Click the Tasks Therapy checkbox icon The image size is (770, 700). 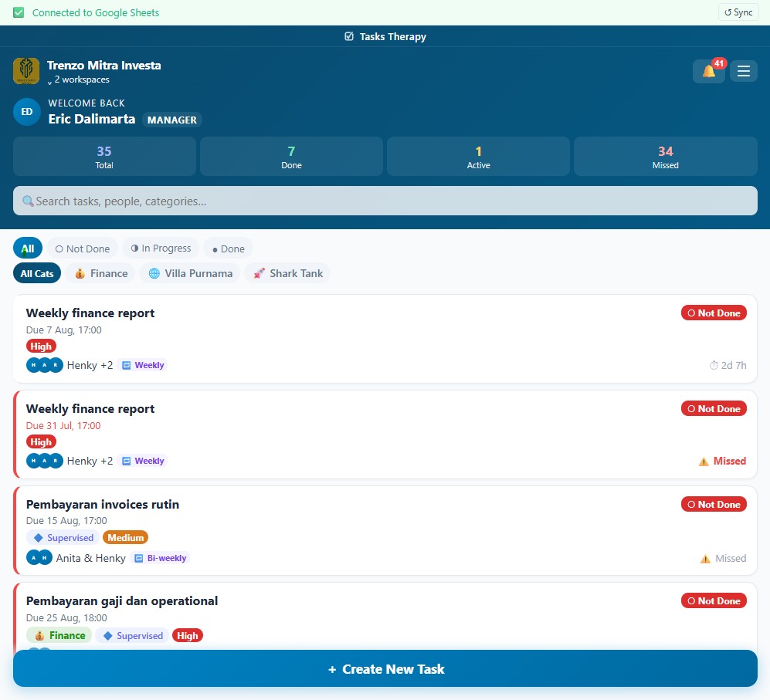coord(349,36)
